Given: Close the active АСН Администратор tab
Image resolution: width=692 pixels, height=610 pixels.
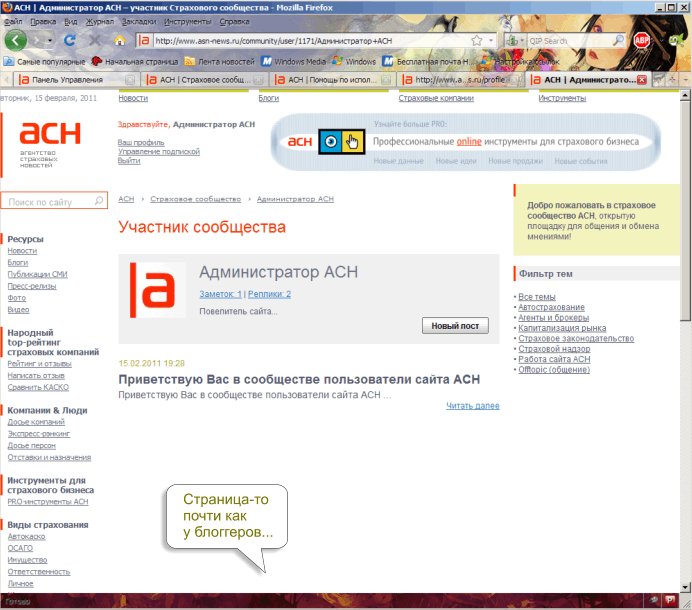Looking at the screenshot, I should click(x=641, y=79).
